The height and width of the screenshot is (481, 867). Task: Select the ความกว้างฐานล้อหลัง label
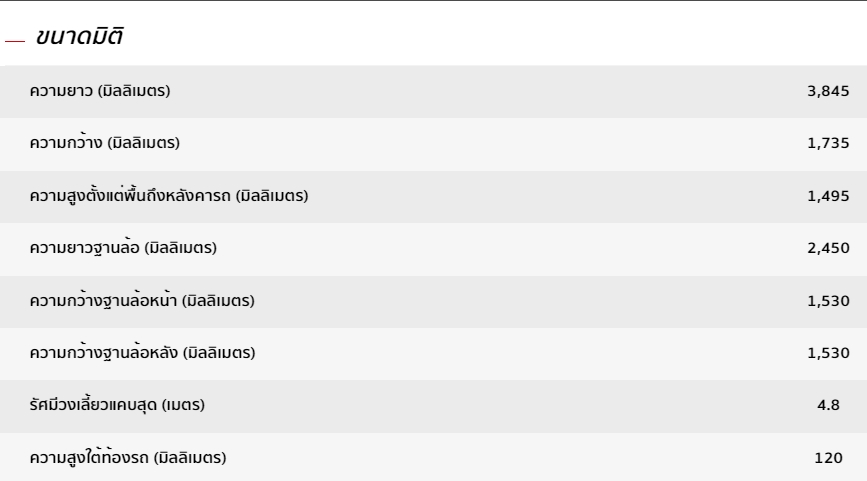click(x=140, y=354)
